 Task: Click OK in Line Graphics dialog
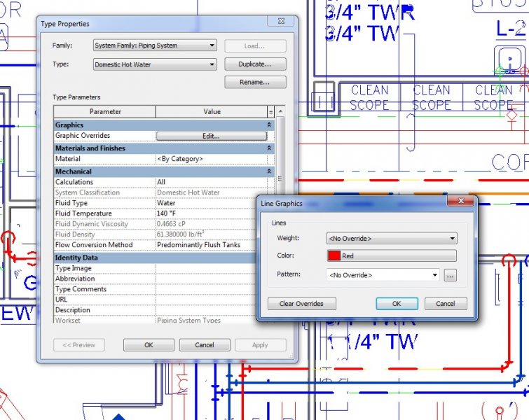[x=397, y=303]
